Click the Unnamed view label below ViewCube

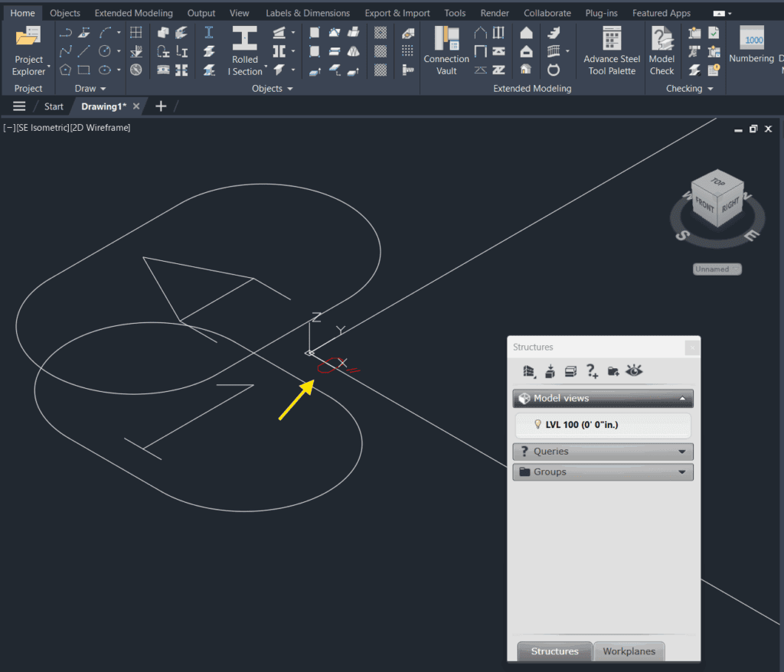[717, 269]
